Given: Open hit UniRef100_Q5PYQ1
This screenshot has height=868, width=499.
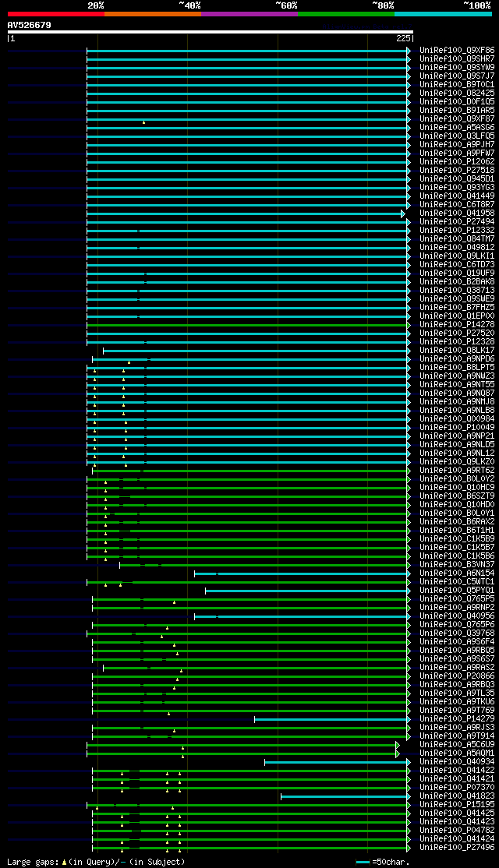Looking at the screenshot, I should click(457, 591).
